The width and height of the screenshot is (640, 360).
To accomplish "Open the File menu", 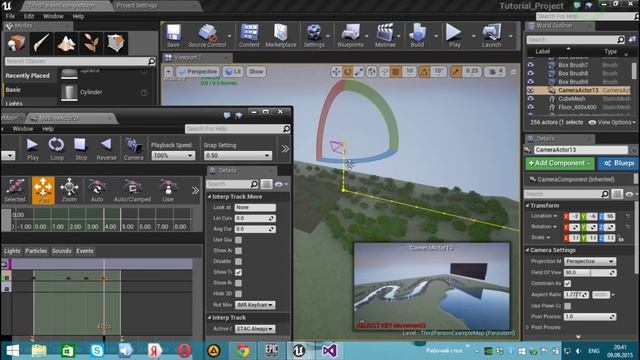I will pos(10,16).
